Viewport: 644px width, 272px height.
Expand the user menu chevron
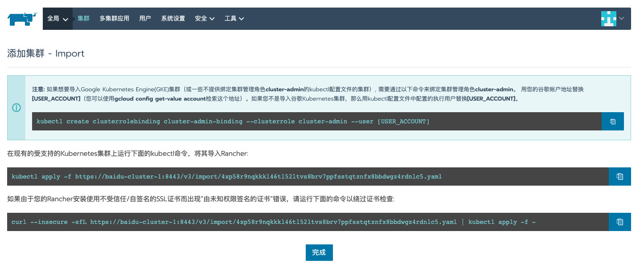622,18
